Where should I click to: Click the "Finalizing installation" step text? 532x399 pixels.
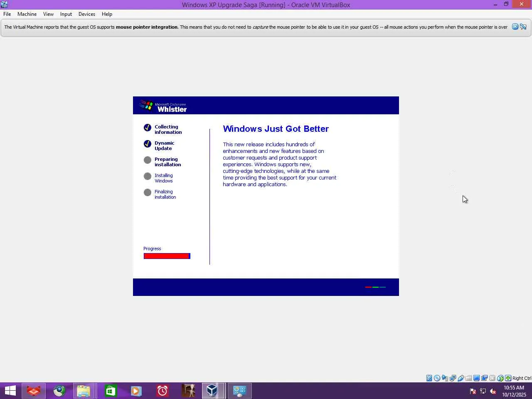[165, 194]
